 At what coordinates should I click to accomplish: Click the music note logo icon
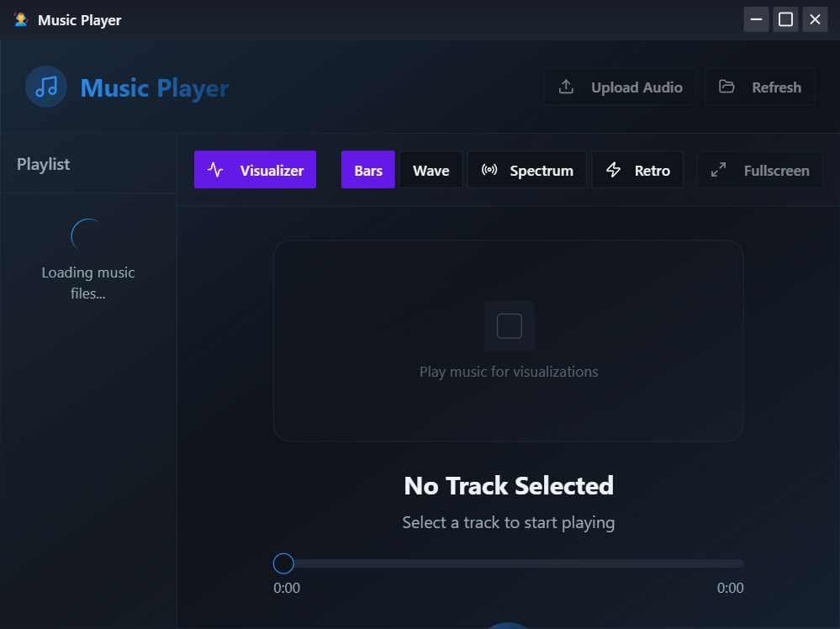tap(46, 87)
